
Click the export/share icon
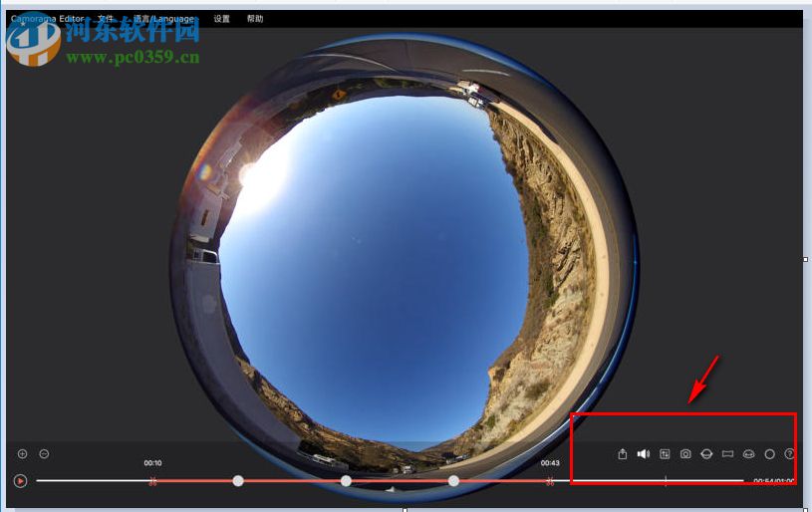click(x=623, y=454)
